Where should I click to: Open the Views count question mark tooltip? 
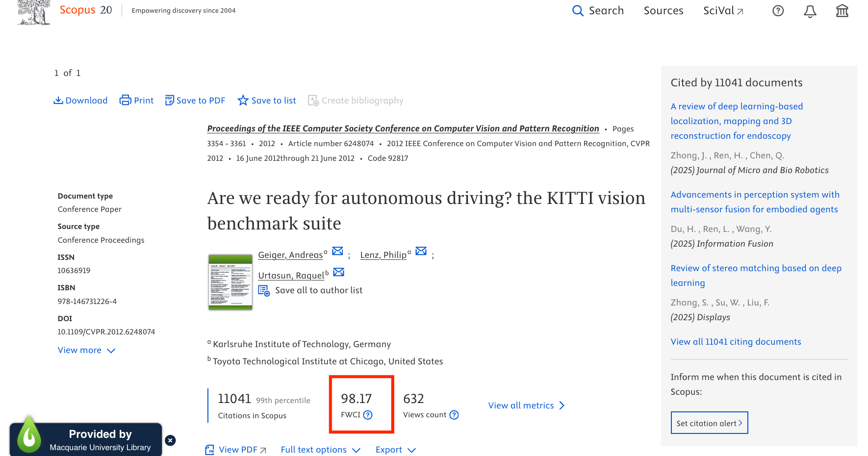tap(454, 415)
